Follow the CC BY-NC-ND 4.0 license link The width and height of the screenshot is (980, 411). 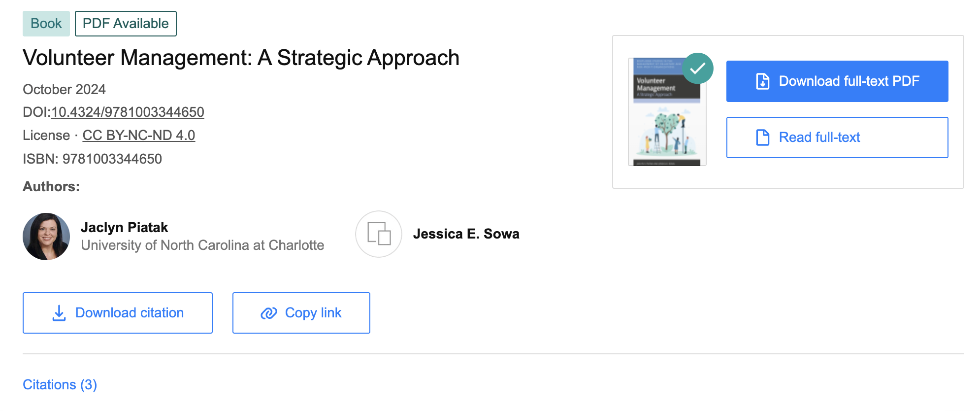point(139,136)
